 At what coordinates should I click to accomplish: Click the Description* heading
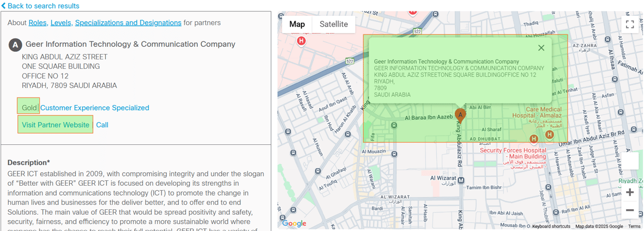click(x=29, y=162)
